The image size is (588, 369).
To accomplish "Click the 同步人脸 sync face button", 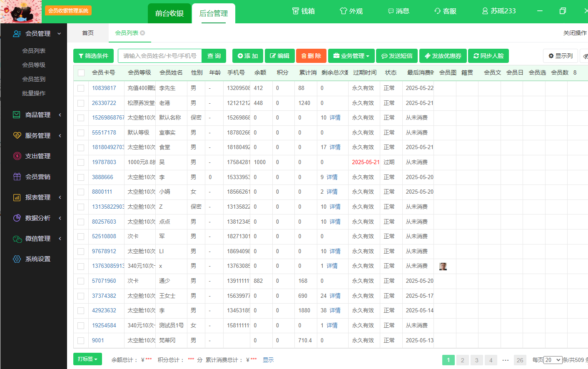I will coord(488,56).
